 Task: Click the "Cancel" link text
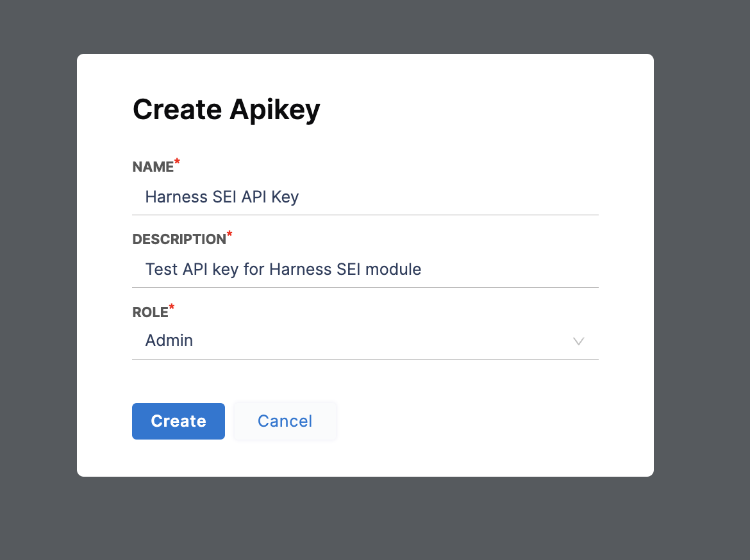[285, 421]
